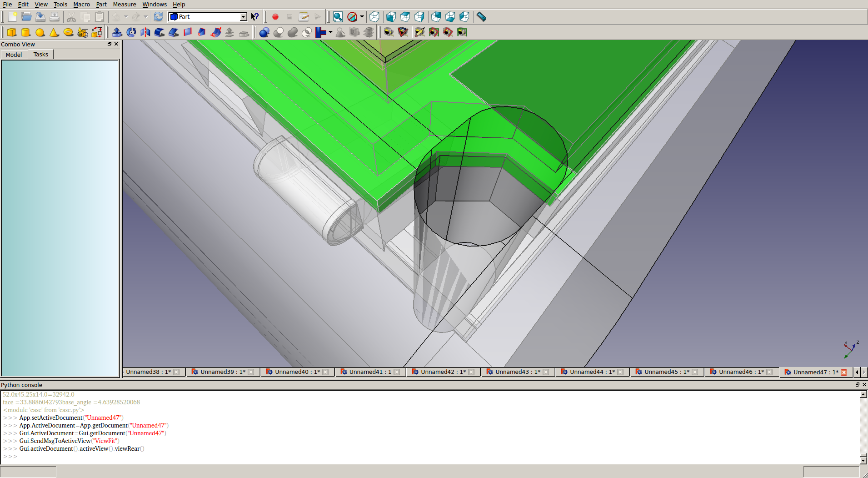
Task: Create a cylinder solid primitive
Action: pos(26,32)
